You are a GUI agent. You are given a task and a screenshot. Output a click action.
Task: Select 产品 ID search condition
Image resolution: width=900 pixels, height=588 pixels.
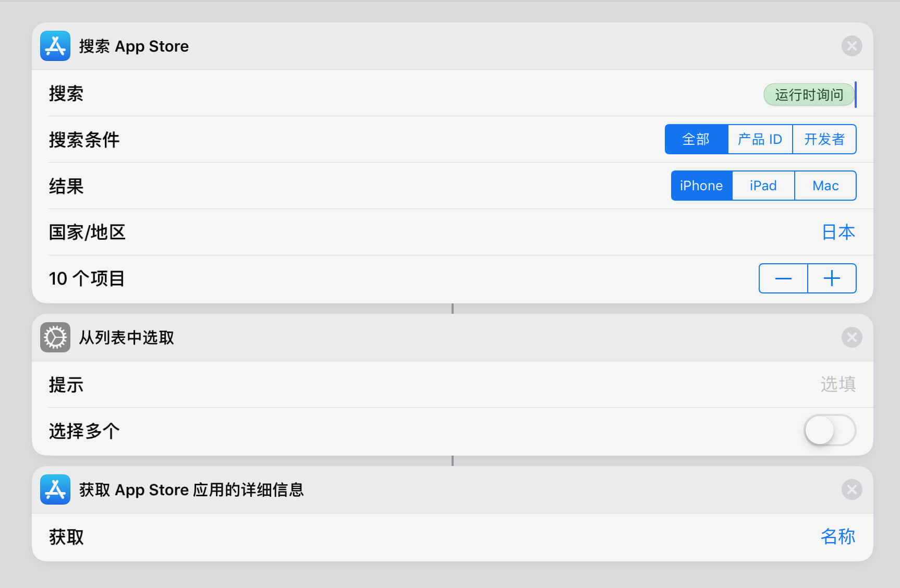pyautogui.click(x=760, y=139)
